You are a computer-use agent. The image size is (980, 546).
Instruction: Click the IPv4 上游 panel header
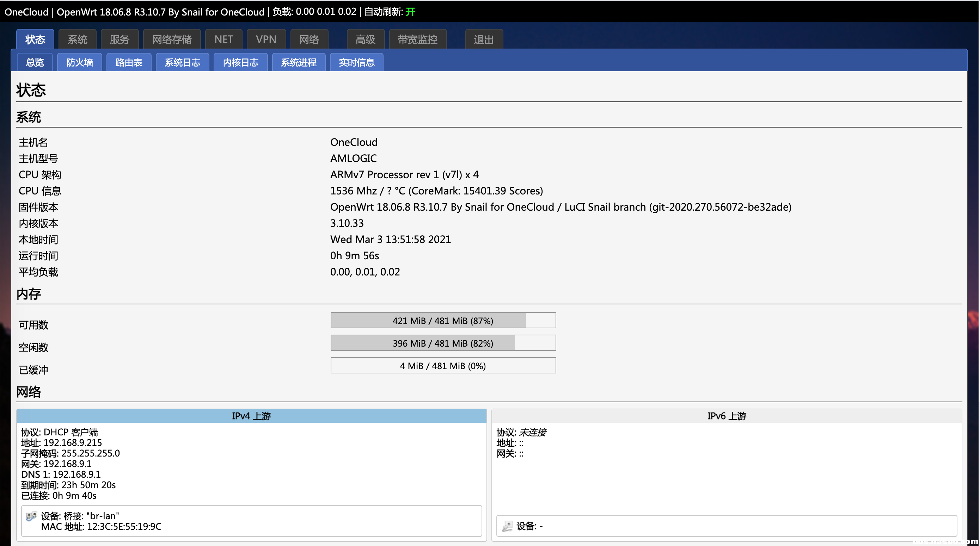[251, 416]
